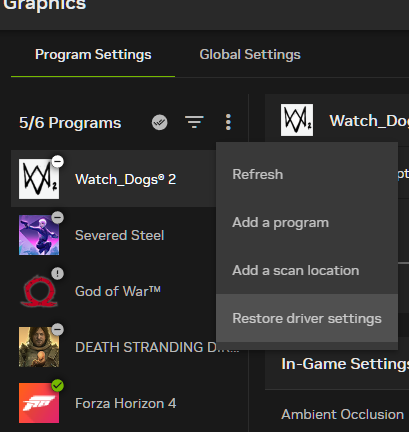
Task: Click the green check badge on Forza Horizon 4
Action: point(58,386)
